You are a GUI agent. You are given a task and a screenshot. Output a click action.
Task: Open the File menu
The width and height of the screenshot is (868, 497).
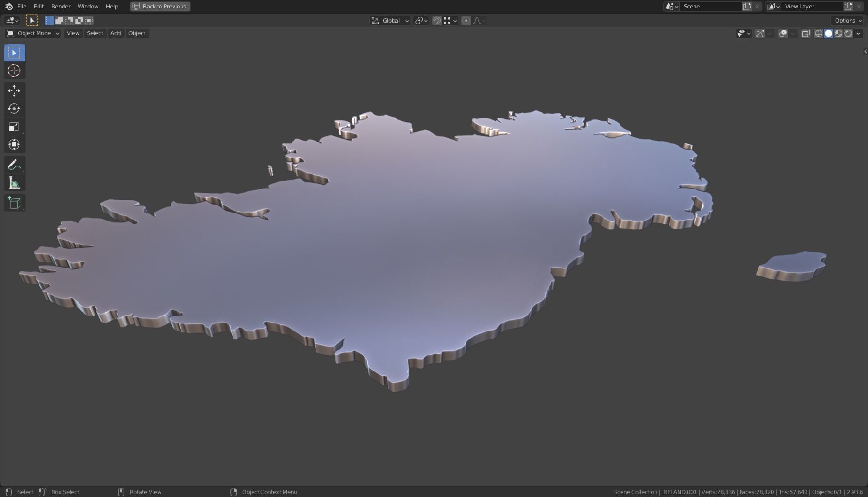tap(22, 6)
